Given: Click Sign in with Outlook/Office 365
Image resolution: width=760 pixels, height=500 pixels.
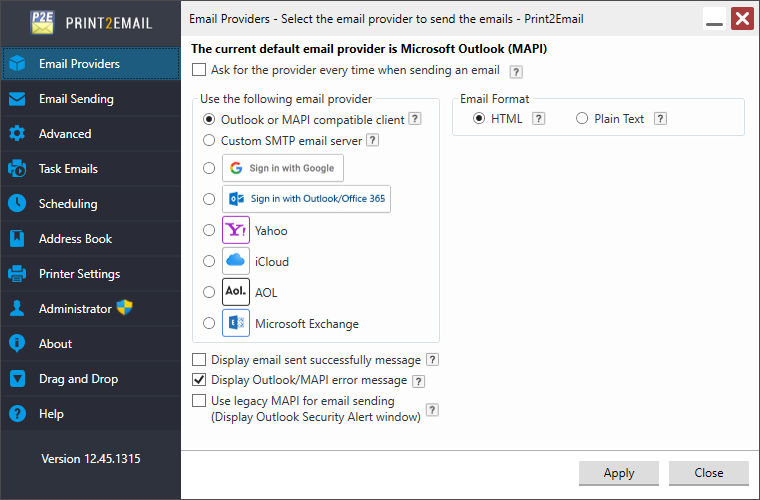Looking at the screenshot, I should click(x=306, y=199).
